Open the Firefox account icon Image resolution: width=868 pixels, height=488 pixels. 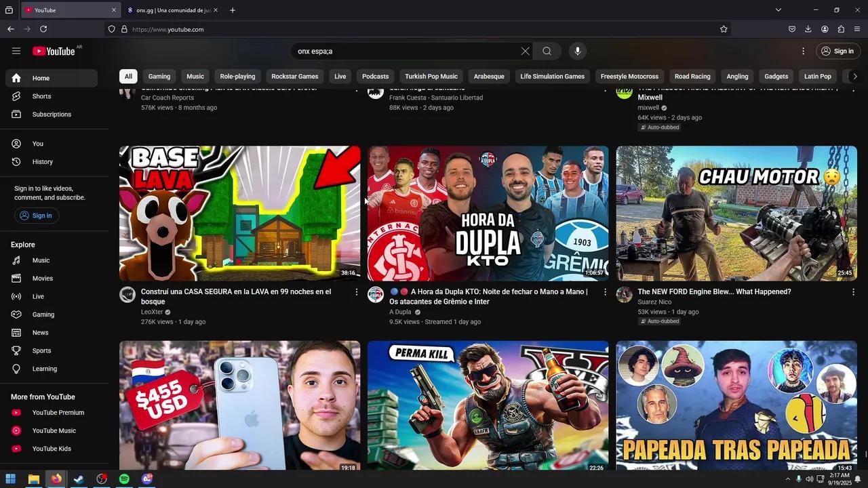click(825, 29)
